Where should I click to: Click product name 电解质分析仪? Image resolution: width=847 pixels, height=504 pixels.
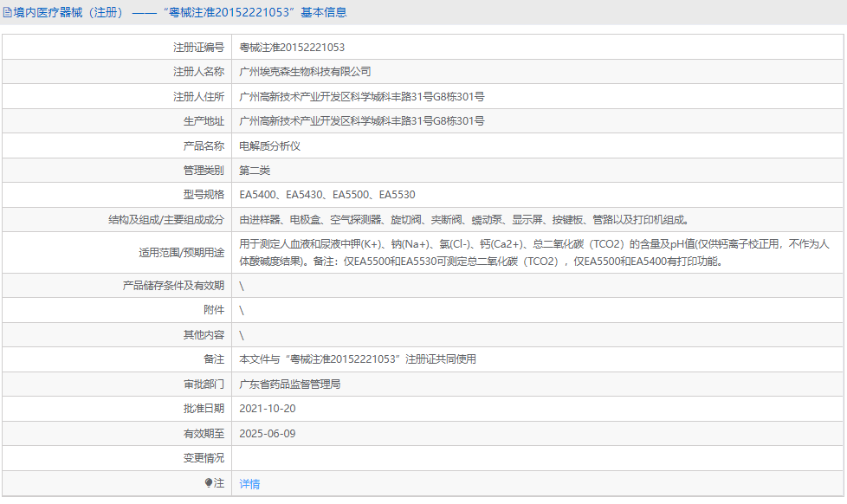point(271,145)
